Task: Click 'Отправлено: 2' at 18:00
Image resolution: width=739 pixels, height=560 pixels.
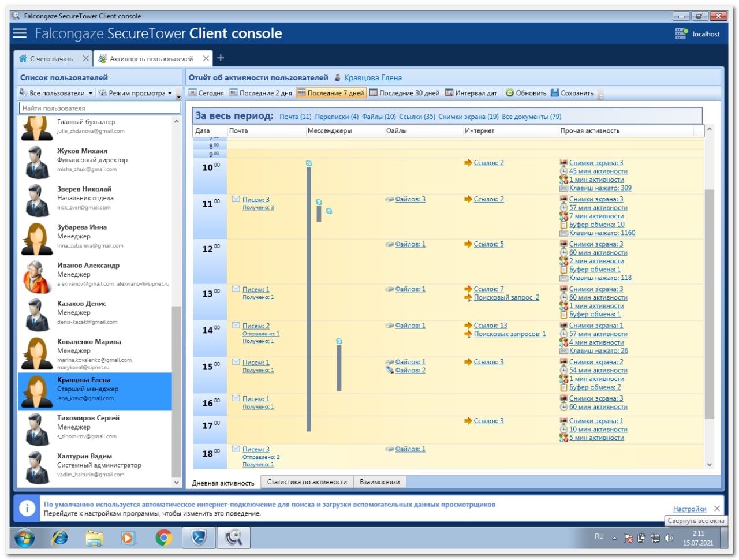Action: pos(261,457)
